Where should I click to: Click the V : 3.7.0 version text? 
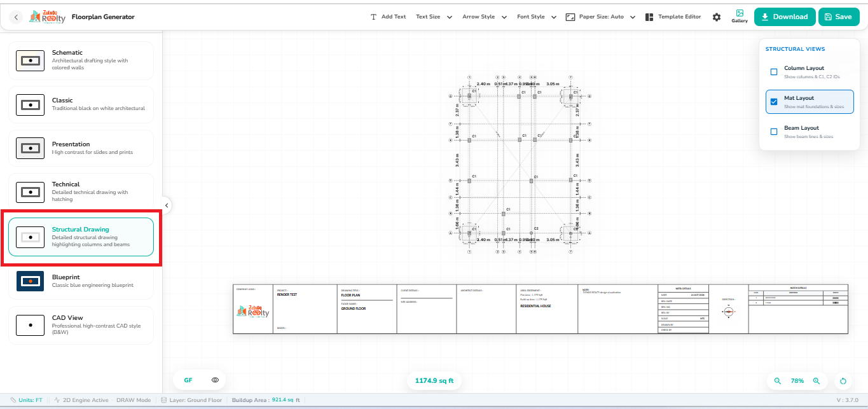coord(848,400)
